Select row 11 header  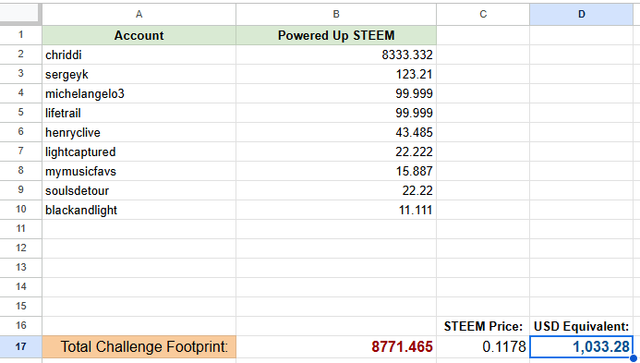coord(20,229)
